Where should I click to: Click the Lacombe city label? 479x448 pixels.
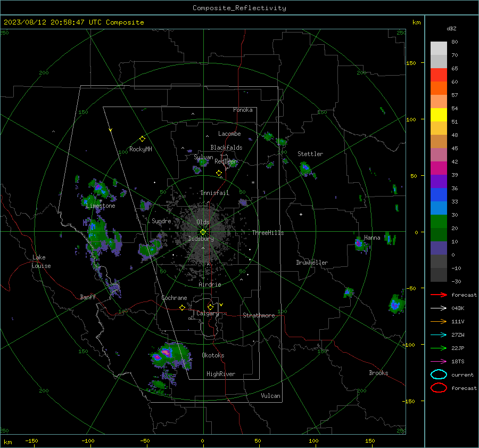(229, 134)
